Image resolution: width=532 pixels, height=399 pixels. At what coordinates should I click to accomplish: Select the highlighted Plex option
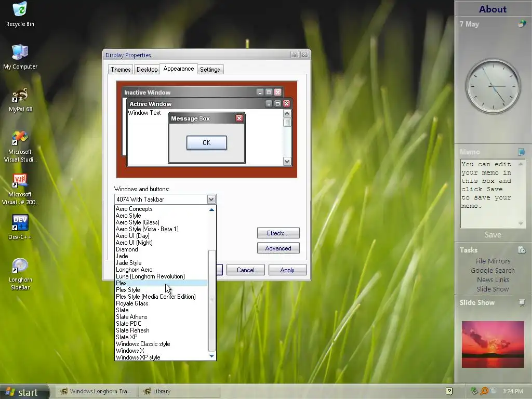161,283
